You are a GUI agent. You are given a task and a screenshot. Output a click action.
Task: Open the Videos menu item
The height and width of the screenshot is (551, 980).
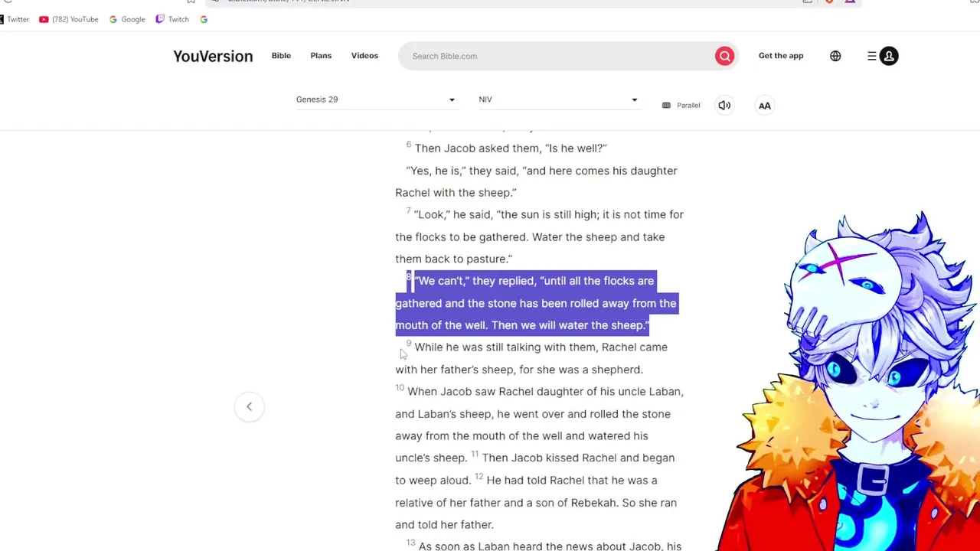pos(364,56)
